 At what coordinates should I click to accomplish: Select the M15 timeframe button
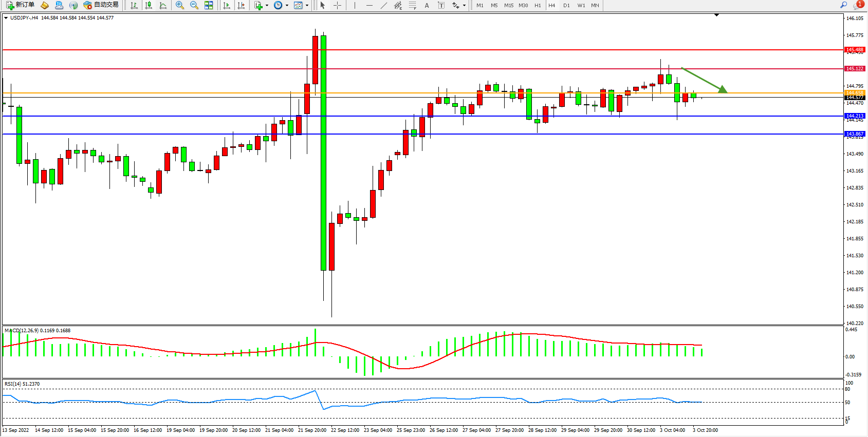pos(508,5)
